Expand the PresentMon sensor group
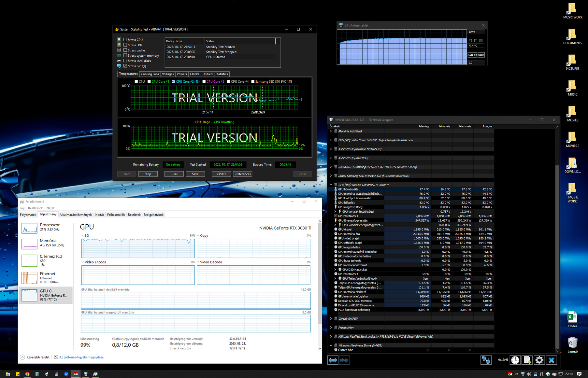Screen dimensions: 588x378 [x=331, y=328]
